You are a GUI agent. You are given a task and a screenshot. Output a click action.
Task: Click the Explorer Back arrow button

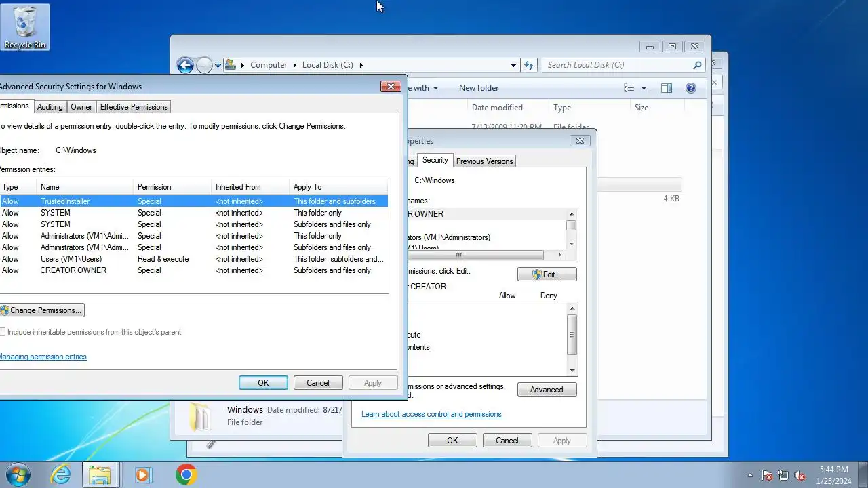click(185, 65)
